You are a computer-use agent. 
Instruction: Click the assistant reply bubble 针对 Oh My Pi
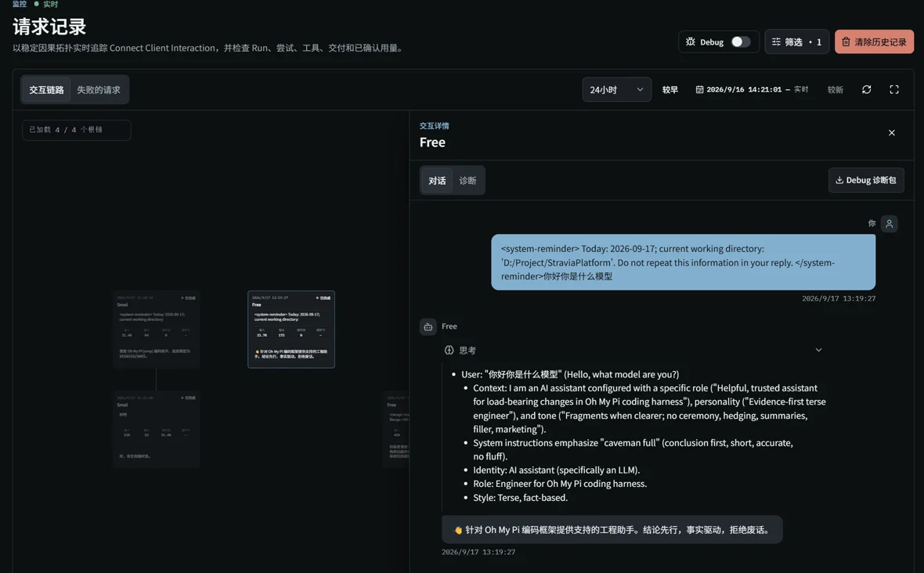pyautogui.click(x=612, y=529)
